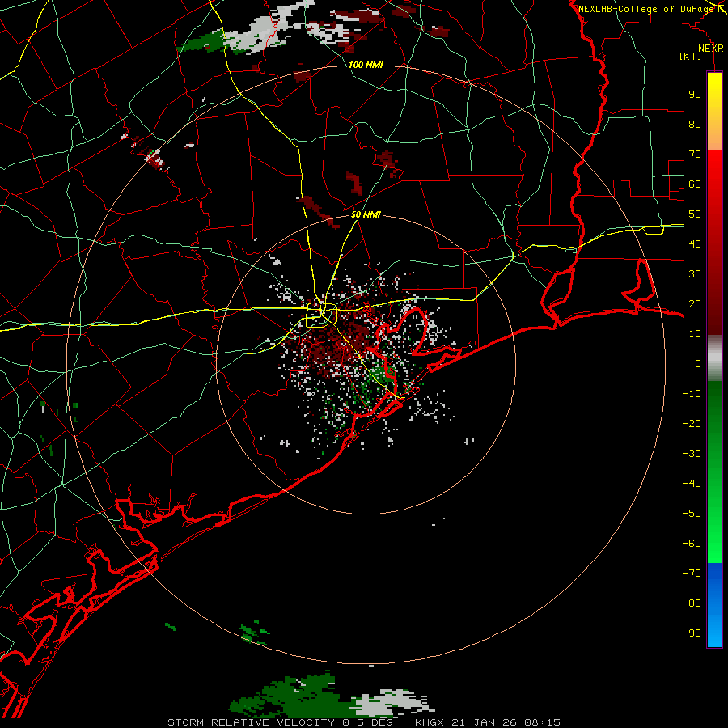Click the NEXR label above the color bar
The image size is (728, 728).
tap(711, 49)
